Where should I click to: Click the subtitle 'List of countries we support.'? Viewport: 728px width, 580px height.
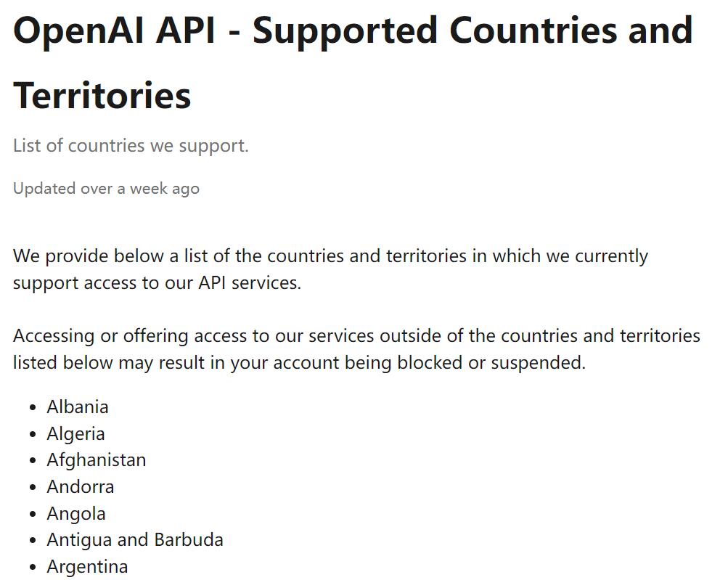131,145
